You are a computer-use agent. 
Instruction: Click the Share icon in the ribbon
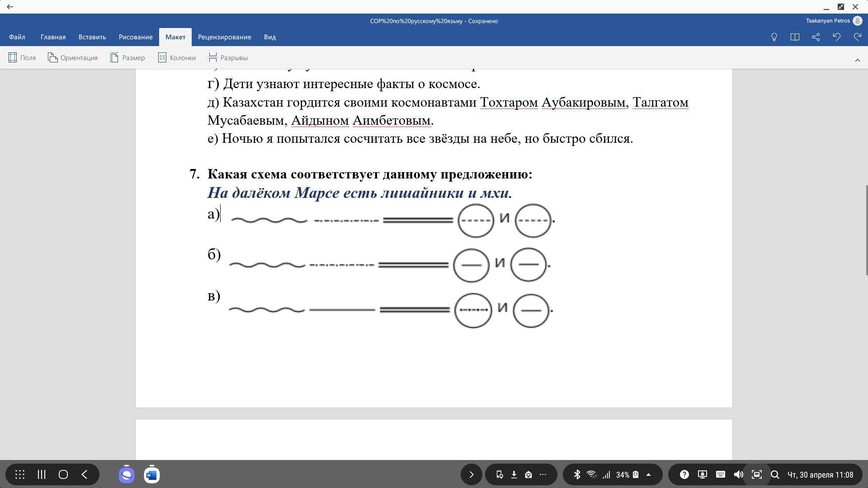816,37
